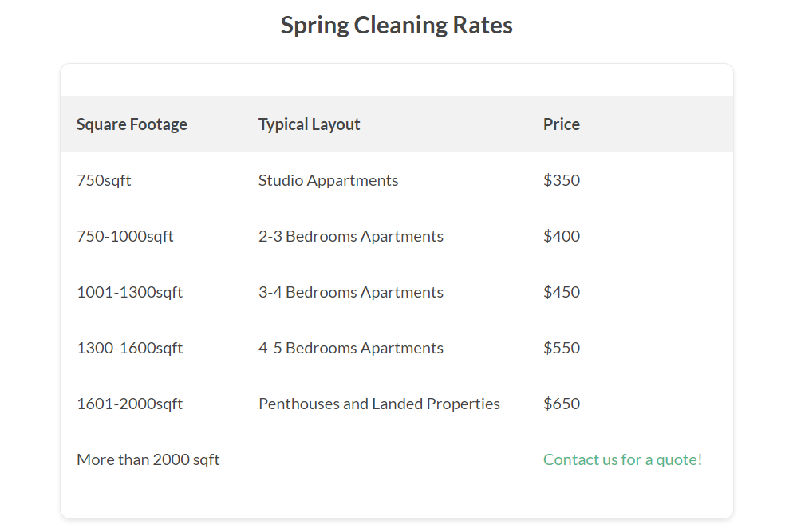Click the '750sqft' cell
Viewport: 797px width, 532px height.
click(104, 180)
